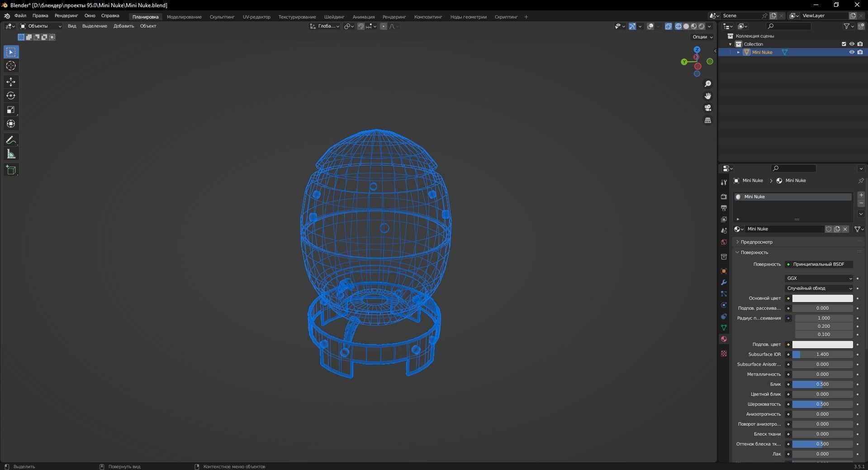Open the Добавить menu in viewport

[x=123, y=26]
